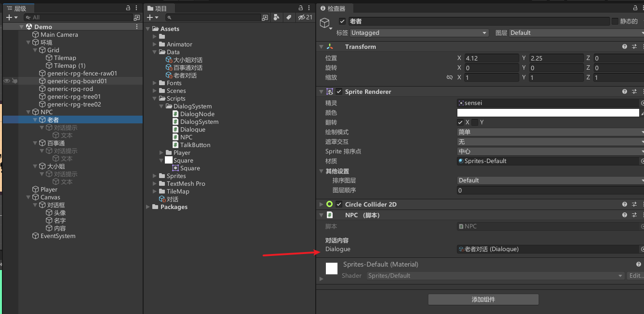Toggle hidden packages visibility (21)
The image size is (644, 314).
(x=305, y=17)
